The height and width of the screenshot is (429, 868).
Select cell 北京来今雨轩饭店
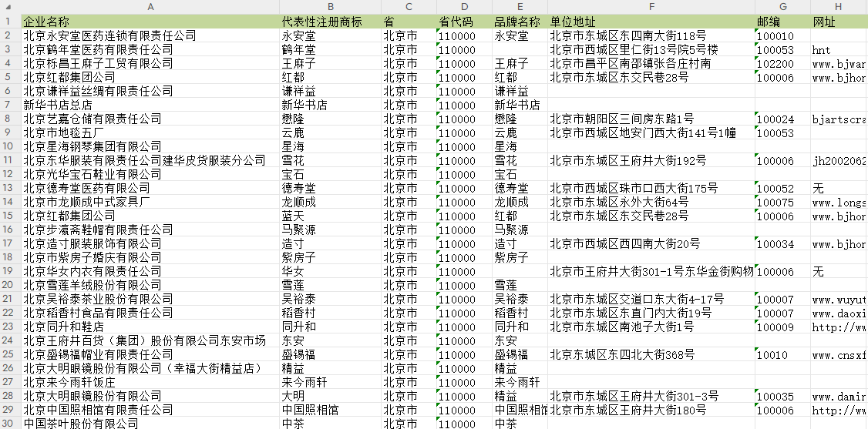150,382
